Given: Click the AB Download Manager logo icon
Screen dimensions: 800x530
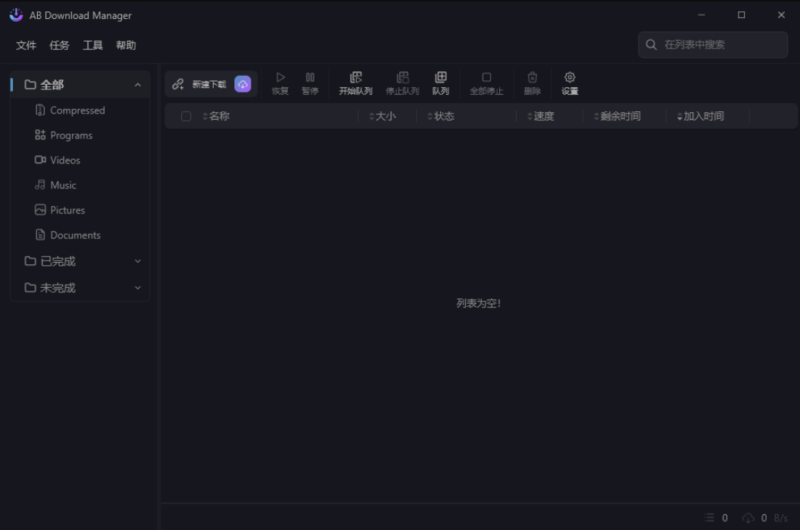Looking at the screenshot, I should 16,15.
